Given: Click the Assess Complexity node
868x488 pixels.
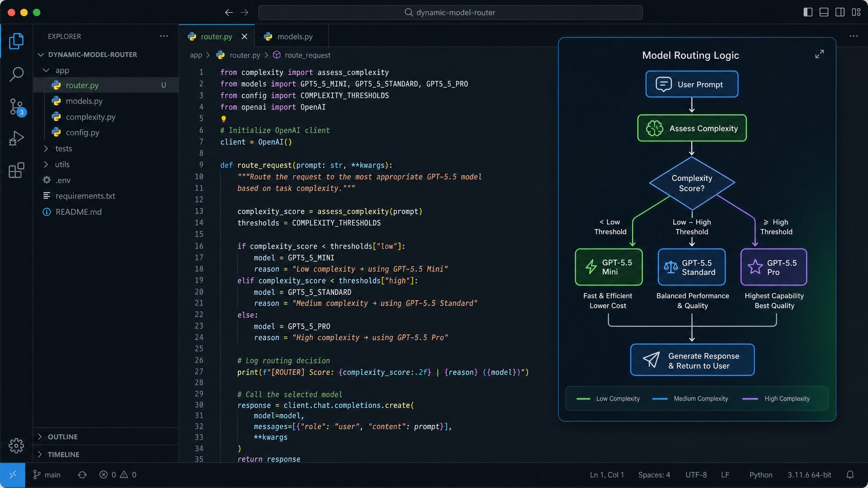Looking at the screenshot, I should [692, 128].
